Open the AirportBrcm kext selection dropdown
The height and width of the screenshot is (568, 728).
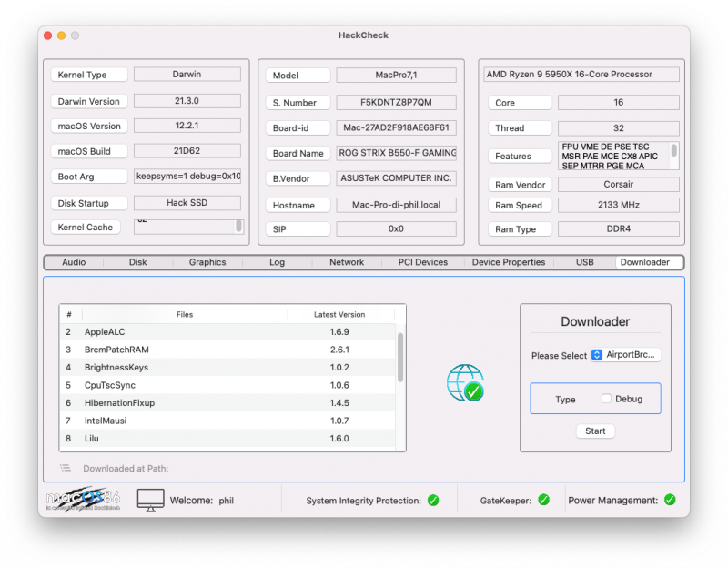[x=626, y=355]
